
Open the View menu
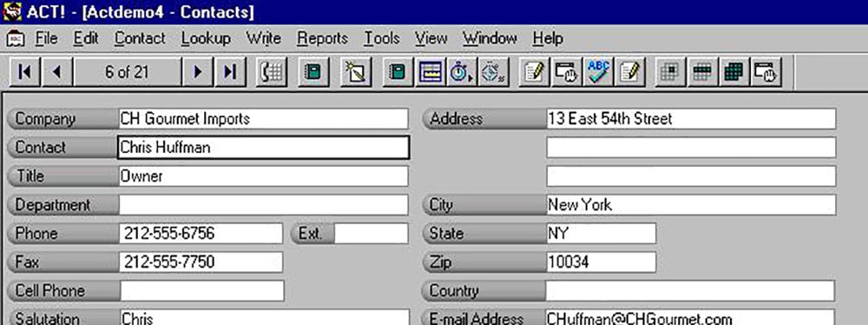(431, 38)
